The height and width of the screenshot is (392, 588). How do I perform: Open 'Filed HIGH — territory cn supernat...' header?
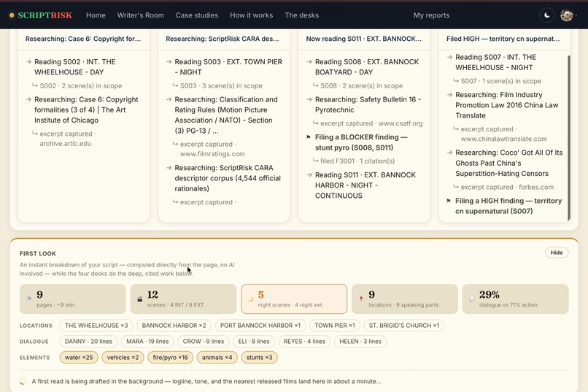point(504,39)
